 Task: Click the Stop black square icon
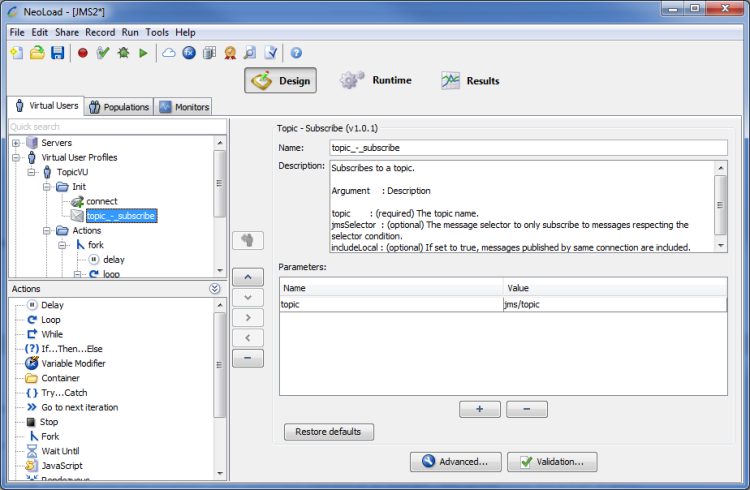click(x=31, y=422)
